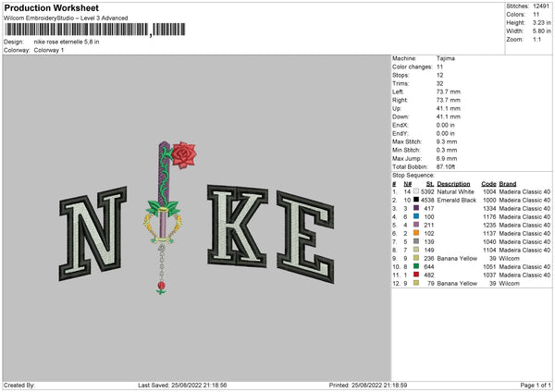Click the green swatch with code 1051
This screenshot has width=555, height=392.
click(416, 266)
